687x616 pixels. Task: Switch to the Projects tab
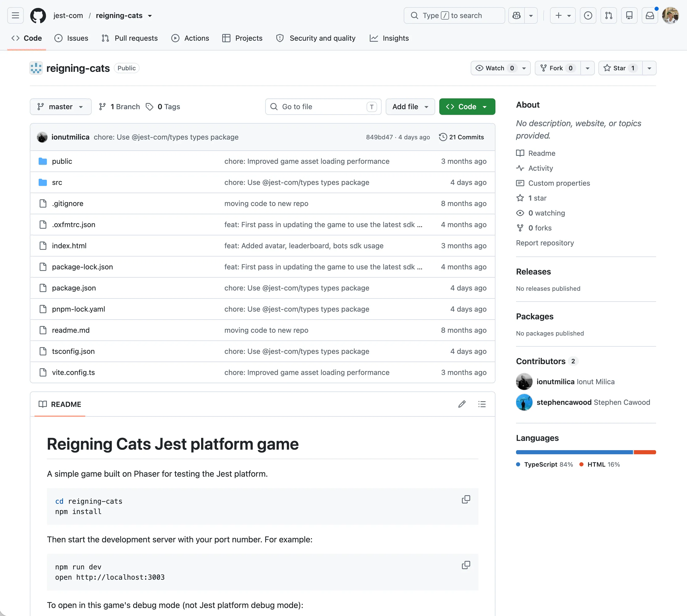click(242, 38)
